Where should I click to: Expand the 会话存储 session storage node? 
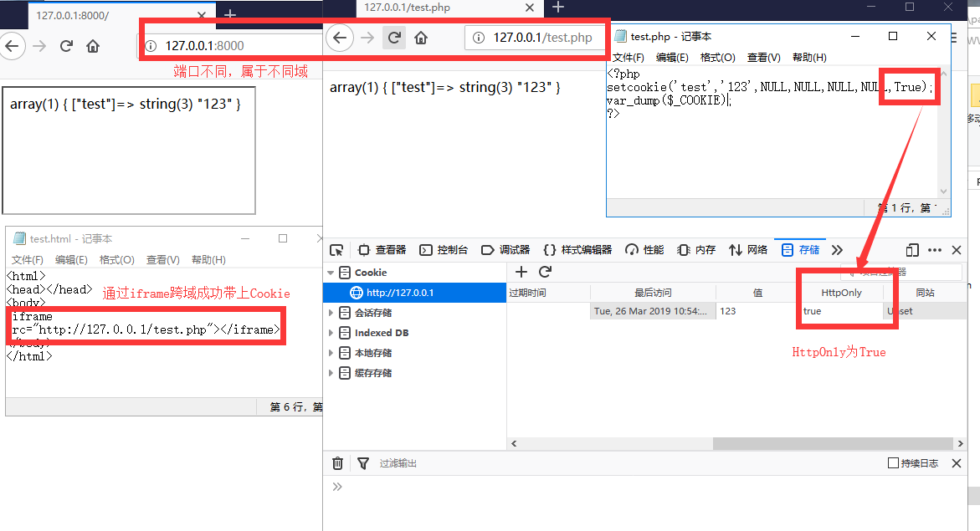pos(331,313)
